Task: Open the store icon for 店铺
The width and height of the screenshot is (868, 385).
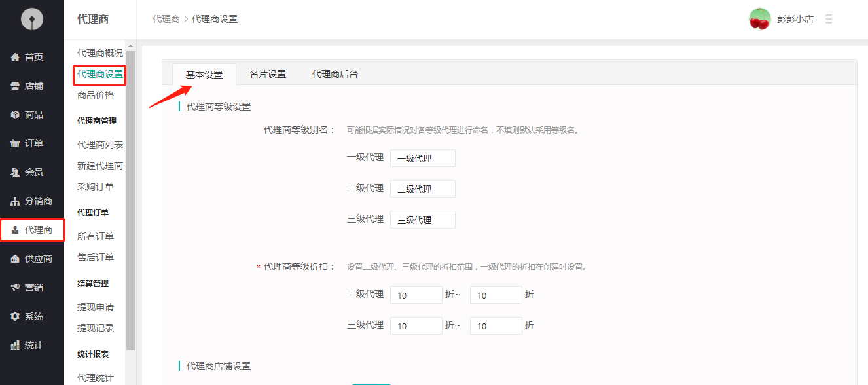Action: (15, 86)
